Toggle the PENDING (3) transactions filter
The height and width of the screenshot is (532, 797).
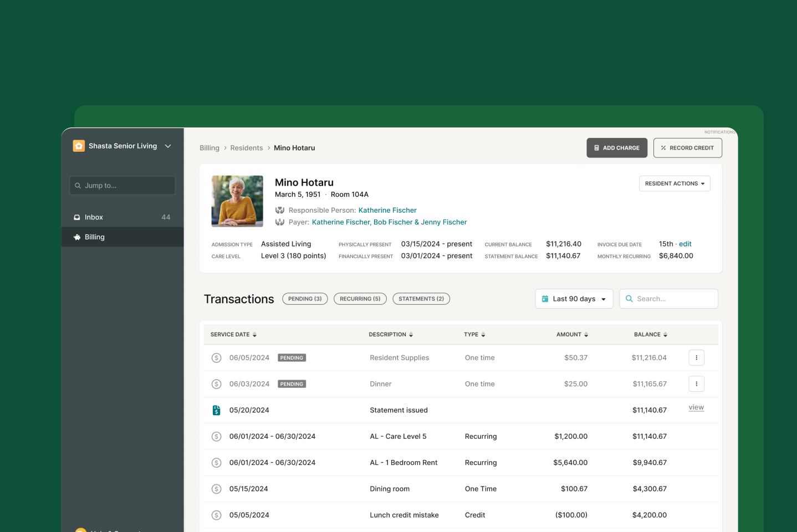305,299
